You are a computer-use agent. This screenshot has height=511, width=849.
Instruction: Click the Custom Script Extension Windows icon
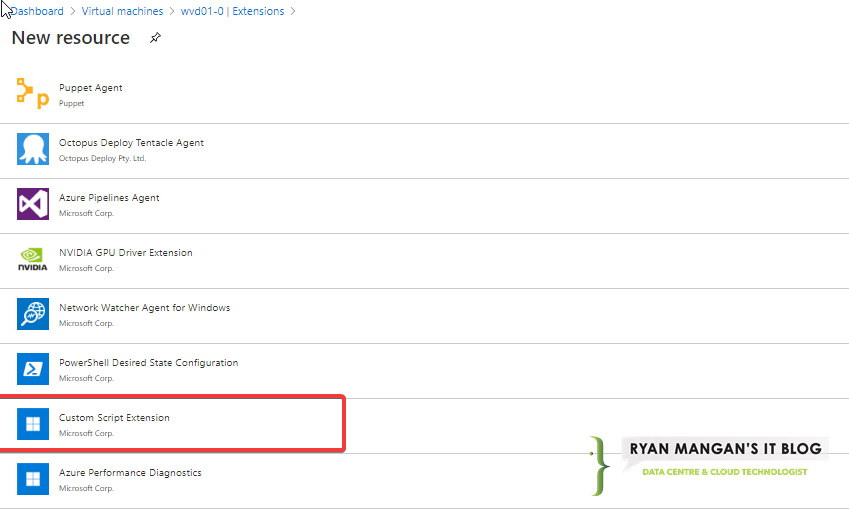[x=32, y=424]
